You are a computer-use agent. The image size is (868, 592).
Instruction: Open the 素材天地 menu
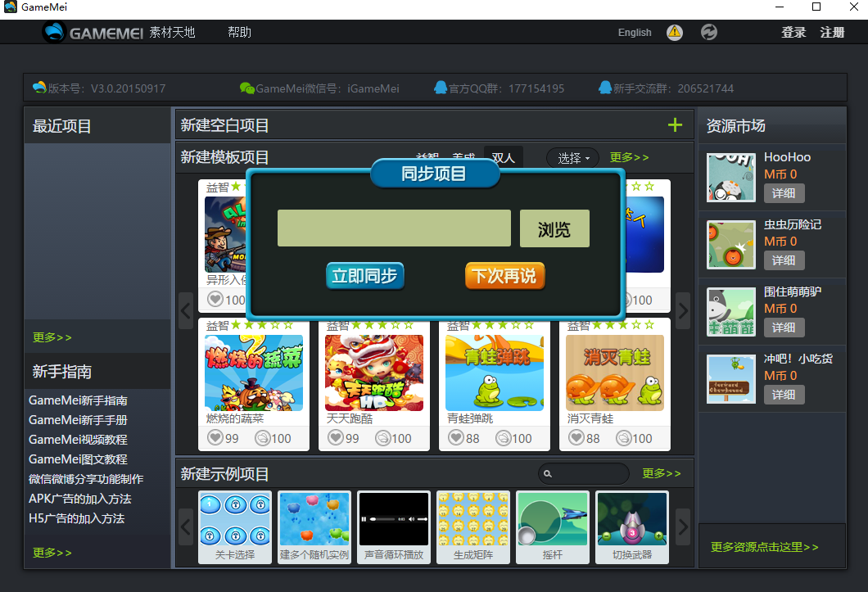pyautogui.click(x=172, y=32)
